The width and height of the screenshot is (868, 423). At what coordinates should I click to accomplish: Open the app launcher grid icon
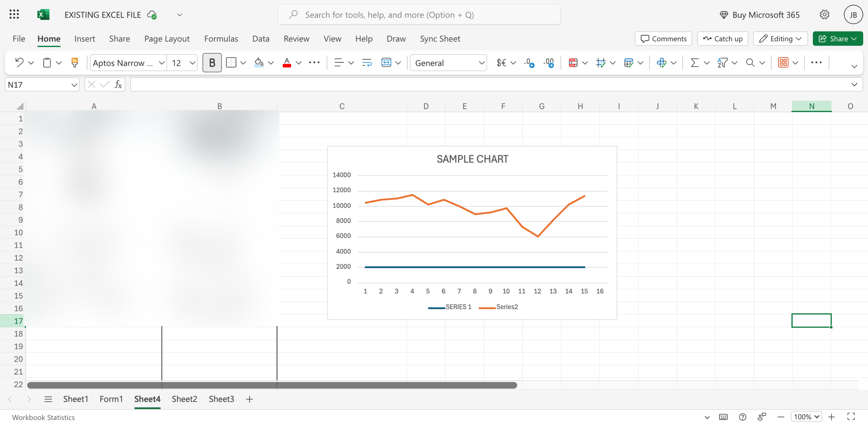click(14, 15)
